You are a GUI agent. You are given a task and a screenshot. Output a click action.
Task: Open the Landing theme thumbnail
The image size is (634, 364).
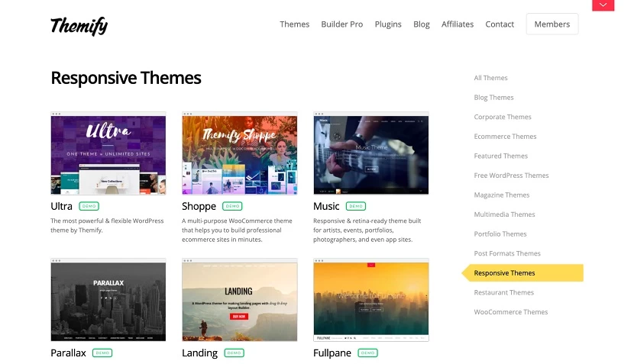point(239,300)
